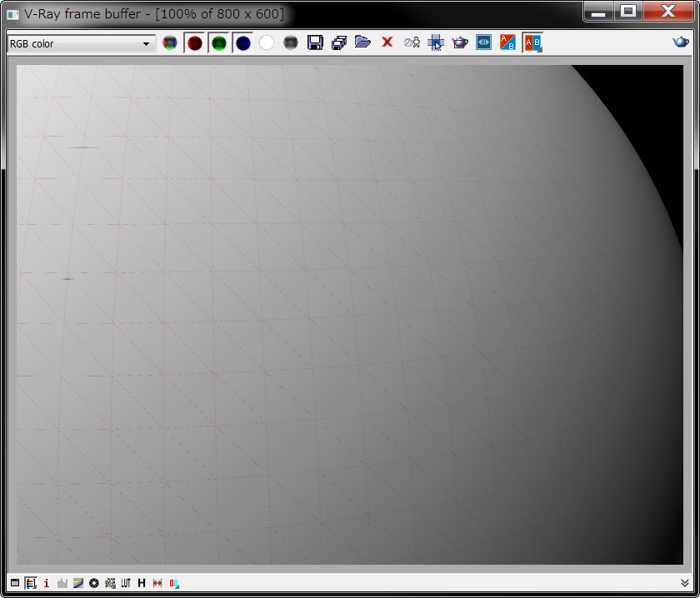The height and width of the screenshot is (598, 700).
Task: Toggle the green channel button
Action: coord(218,43)
